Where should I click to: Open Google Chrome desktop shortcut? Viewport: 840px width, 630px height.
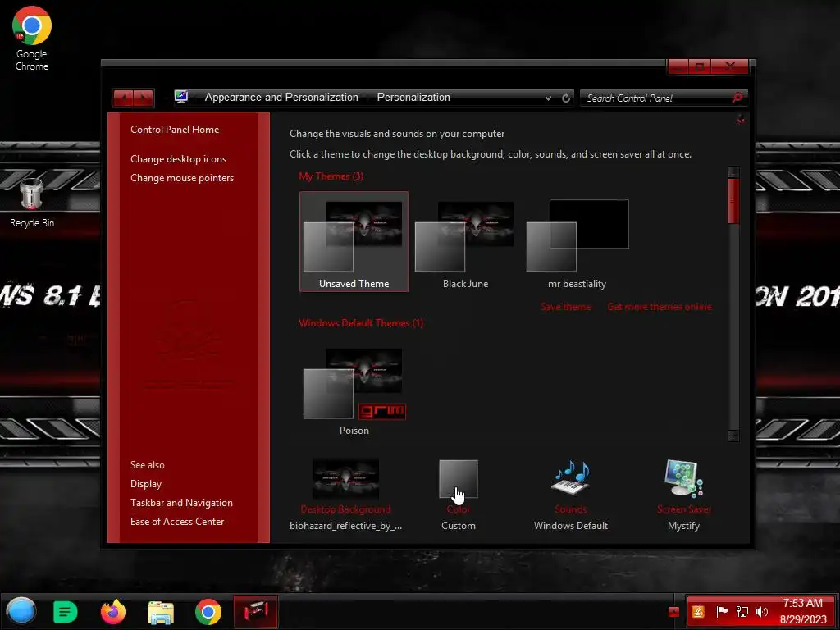point(32,39)
